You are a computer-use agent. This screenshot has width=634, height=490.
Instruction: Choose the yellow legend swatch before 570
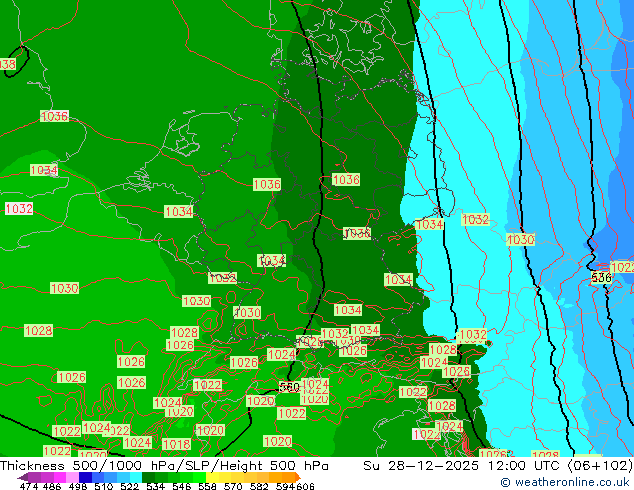pyautogui.click(x=212, y=477)
